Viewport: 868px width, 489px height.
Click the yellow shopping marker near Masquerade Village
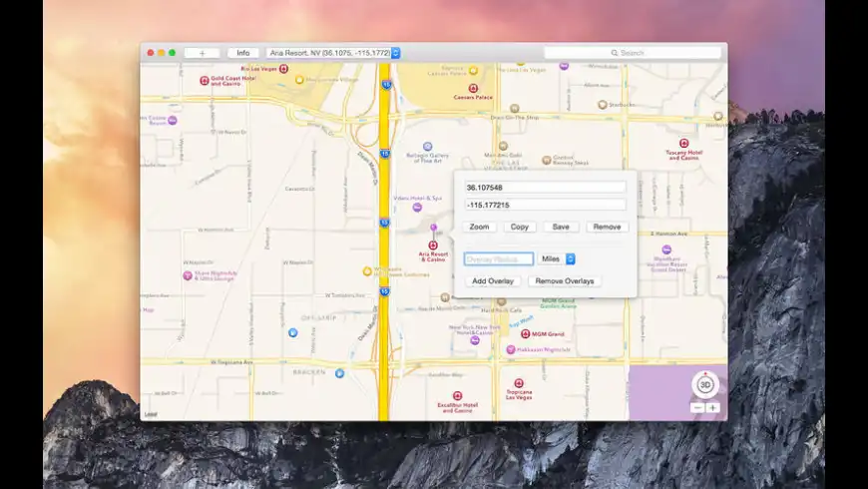coord(299,80)
